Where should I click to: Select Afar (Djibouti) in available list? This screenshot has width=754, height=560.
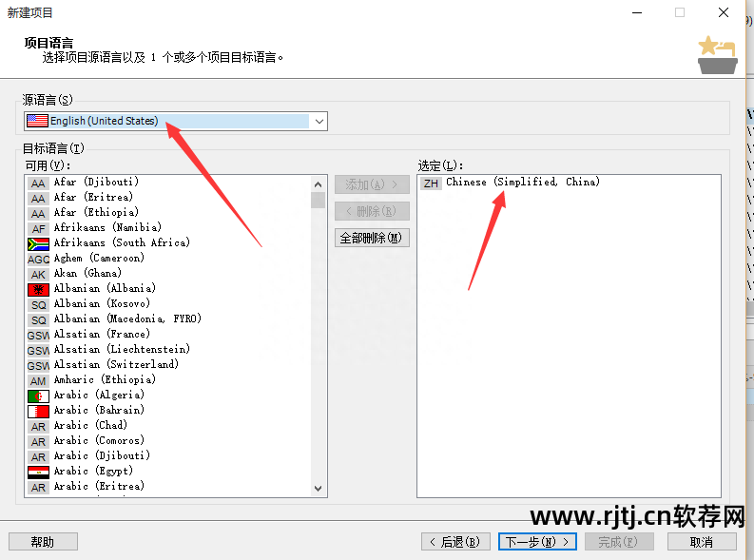[168, 182]
